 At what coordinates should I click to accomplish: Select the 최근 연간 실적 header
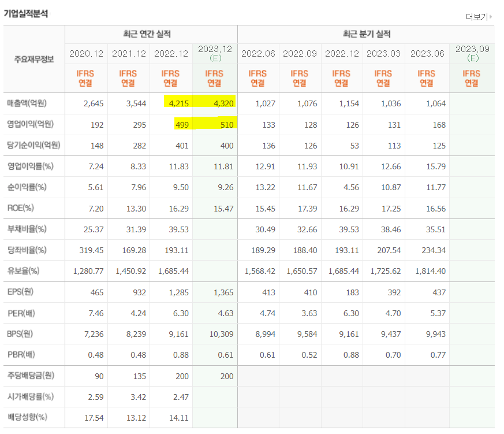pyautogui.click(x=147, y=34)
